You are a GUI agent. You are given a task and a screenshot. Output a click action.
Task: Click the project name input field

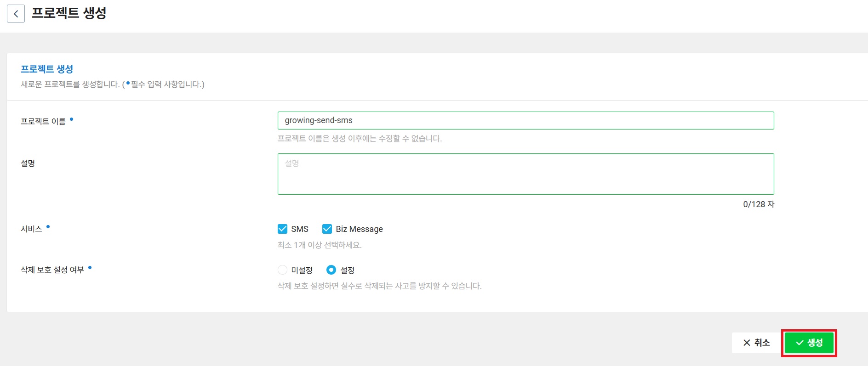coord(525,120)
